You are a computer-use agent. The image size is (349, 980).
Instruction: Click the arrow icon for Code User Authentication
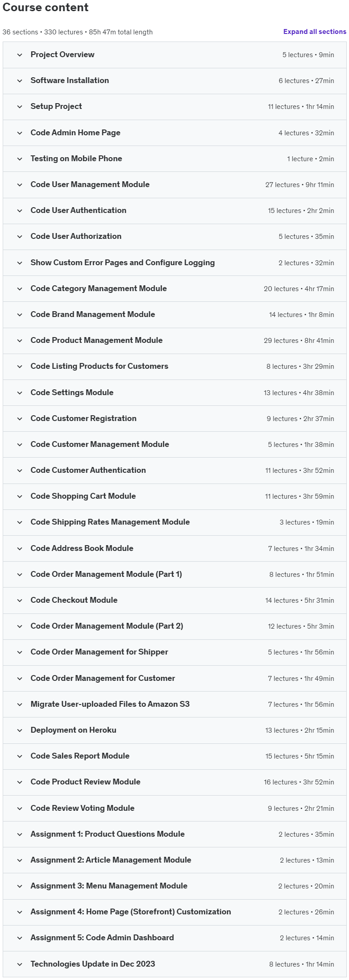20,211
